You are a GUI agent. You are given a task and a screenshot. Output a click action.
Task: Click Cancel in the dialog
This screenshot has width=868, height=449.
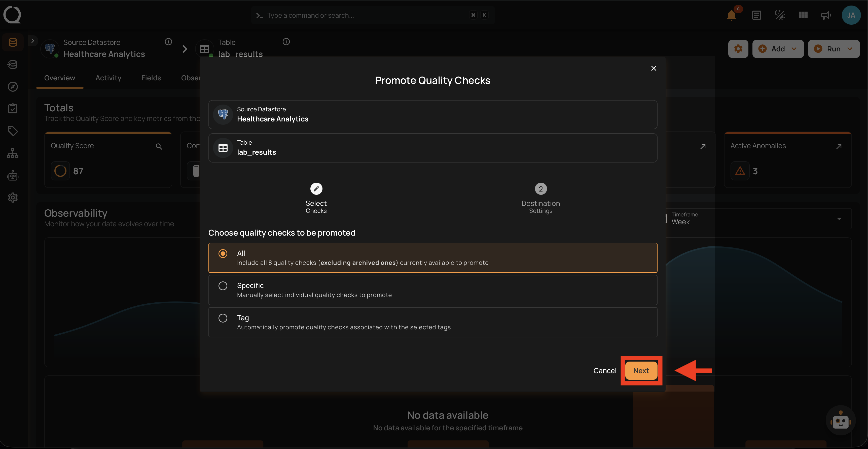pyautogui.click(x=605, y=370)
